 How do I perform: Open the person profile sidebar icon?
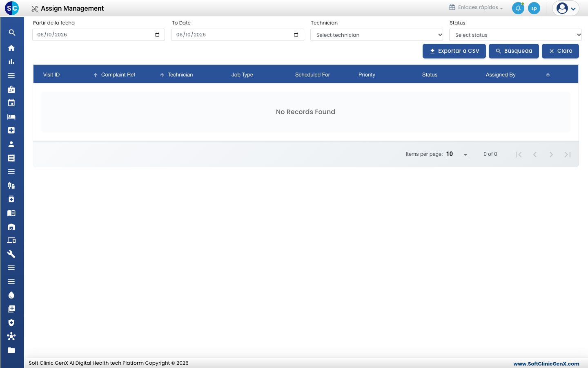pos(11,144)
